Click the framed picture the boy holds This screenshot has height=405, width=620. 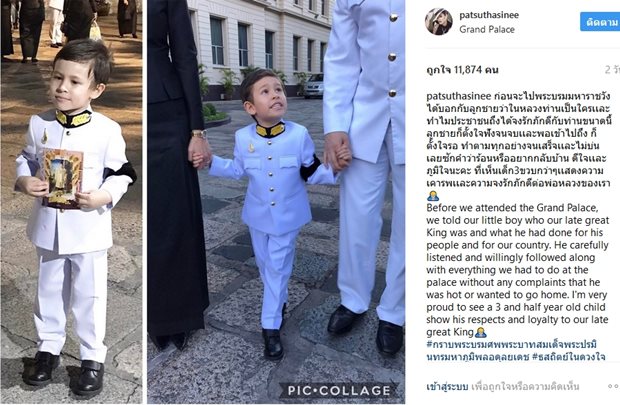click(x=62, y=178)
